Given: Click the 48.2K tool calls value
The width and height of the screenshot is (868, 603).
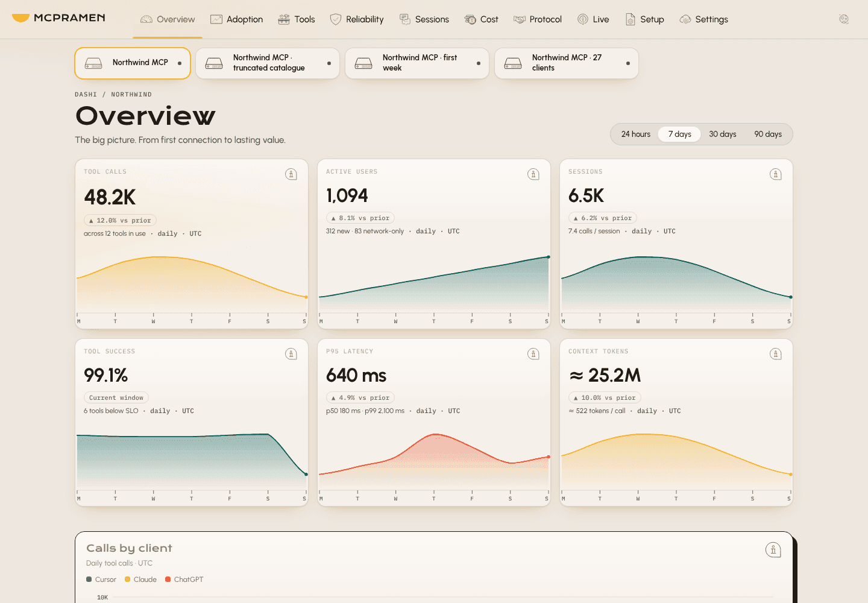Looking at the screenshot, I should (x=110, y=197).
